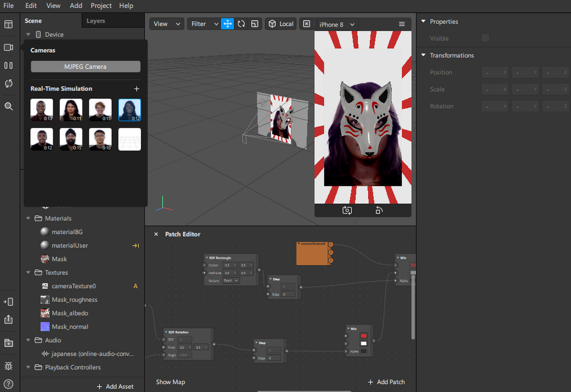Select the MJPEG Camera button
Screen dimensions: 571x392
(86, 66)
